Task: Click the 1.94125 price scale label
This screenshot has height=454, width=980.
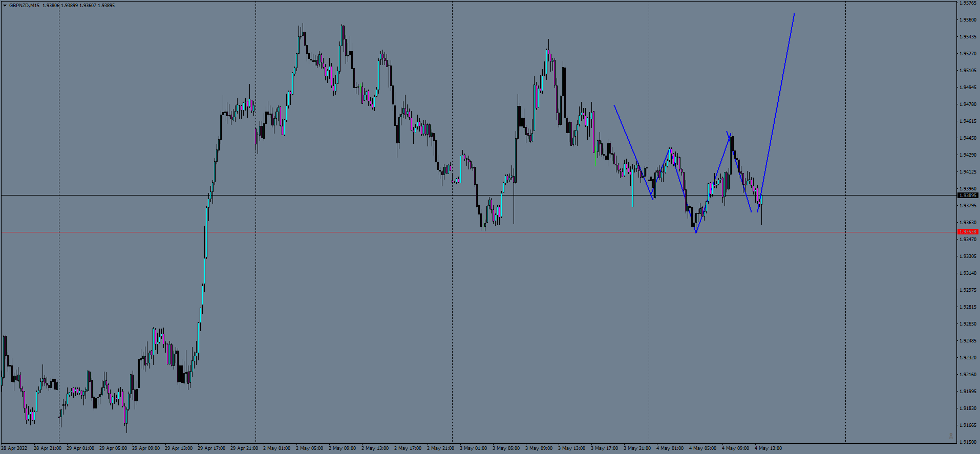Action: tap(968, 172)
